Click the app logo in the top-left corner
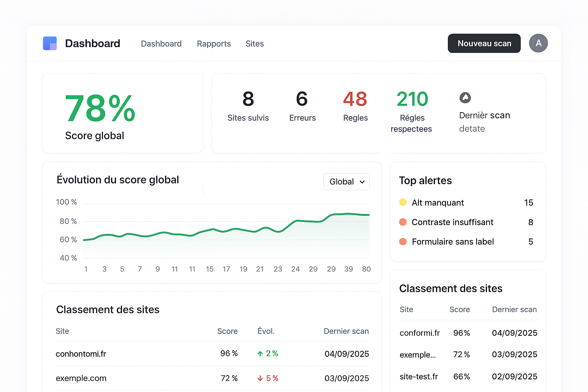The height and width of the screenshot is (392, 588). pyautogui.click(x=50, y=43)
